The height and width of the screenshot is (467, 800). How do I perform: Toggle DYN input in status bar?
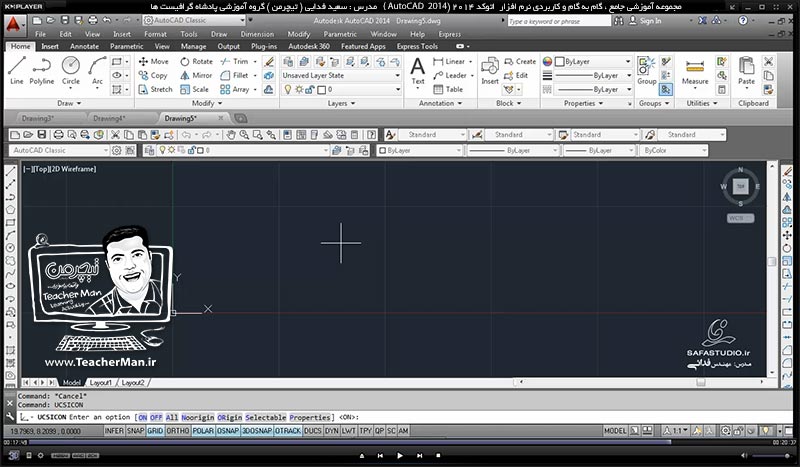(332, 431)
